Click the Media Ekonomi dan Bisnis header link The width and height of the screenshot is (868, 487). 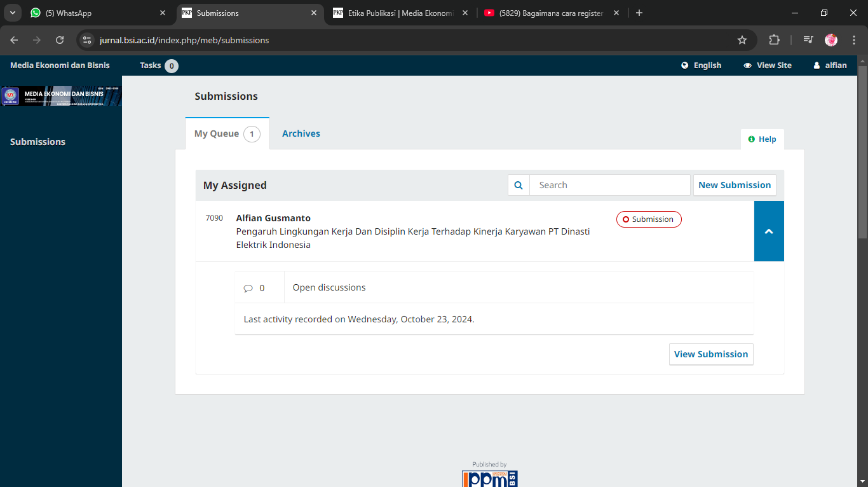coord(60,65)
